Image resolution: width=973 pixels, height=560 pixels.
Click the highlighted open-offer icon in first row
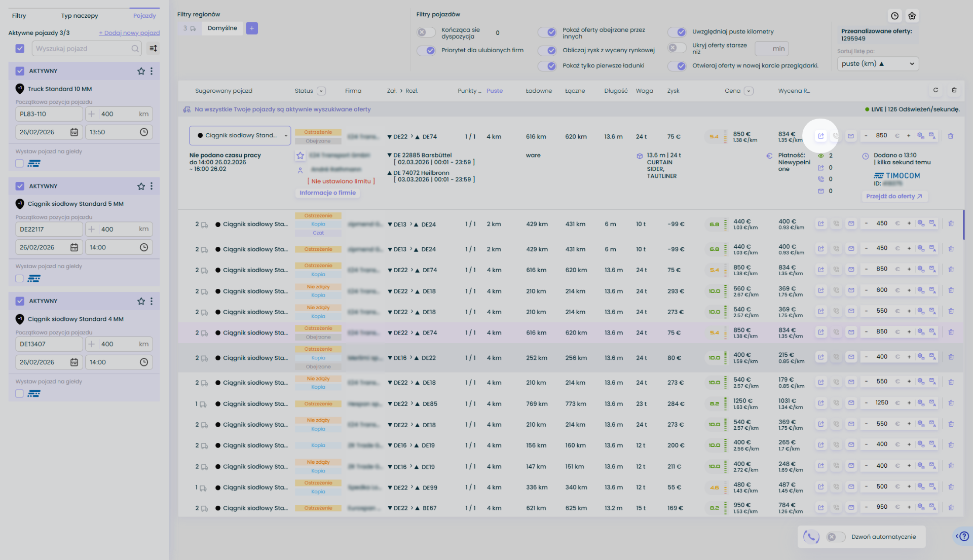coord(820,136)
